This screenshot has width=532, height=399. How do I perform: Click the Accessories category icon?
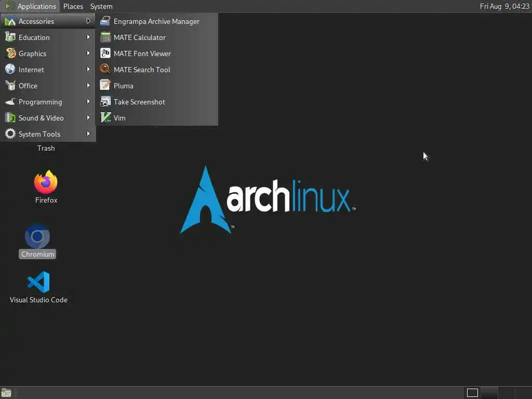pos(10,21)
